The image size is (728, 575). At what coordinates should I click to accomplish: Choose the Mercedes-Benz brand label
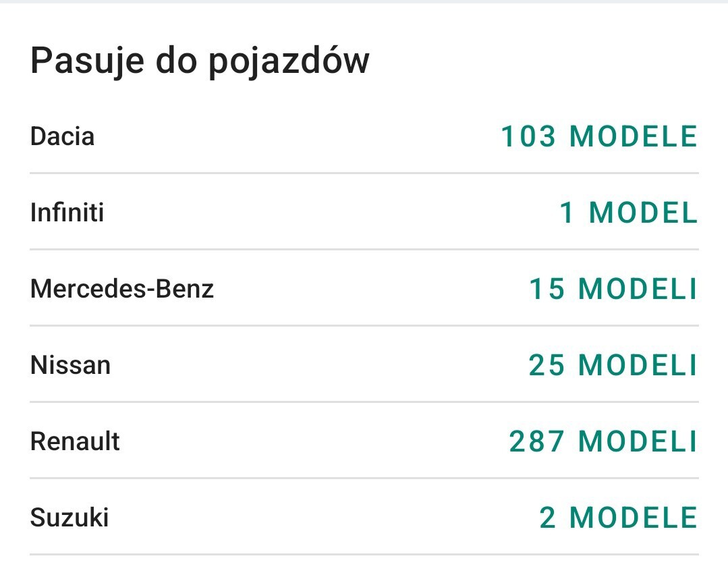[122, 290]
